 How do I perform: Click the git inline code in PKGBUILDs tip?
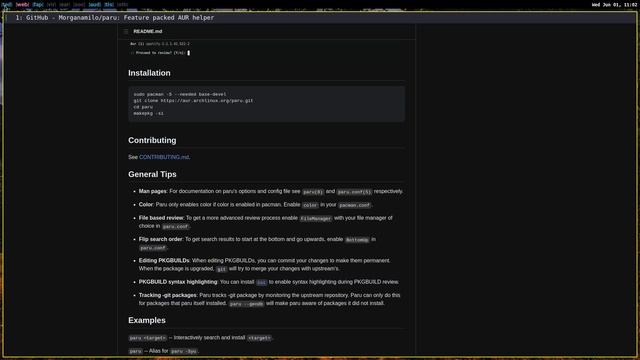click(221, 269)
